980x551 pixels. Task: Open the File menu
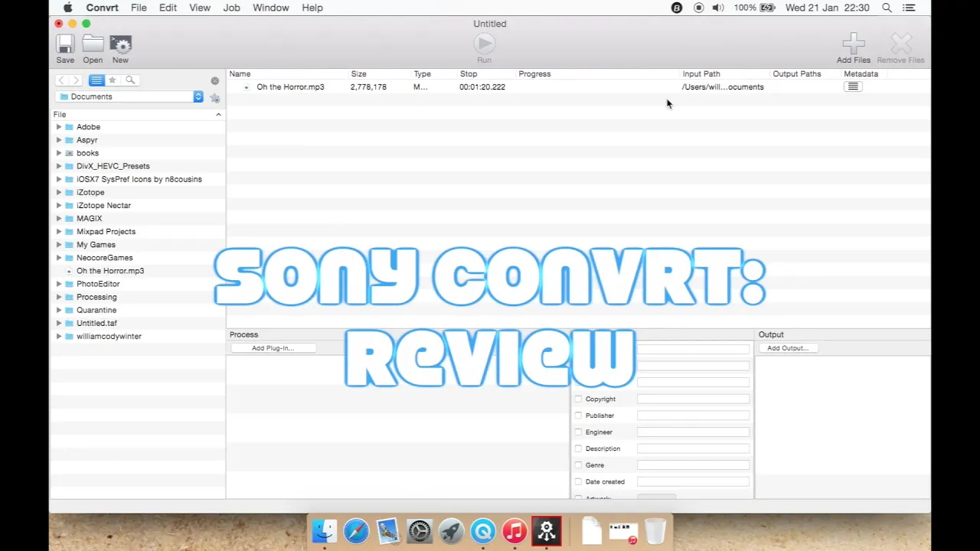(139, 8)
